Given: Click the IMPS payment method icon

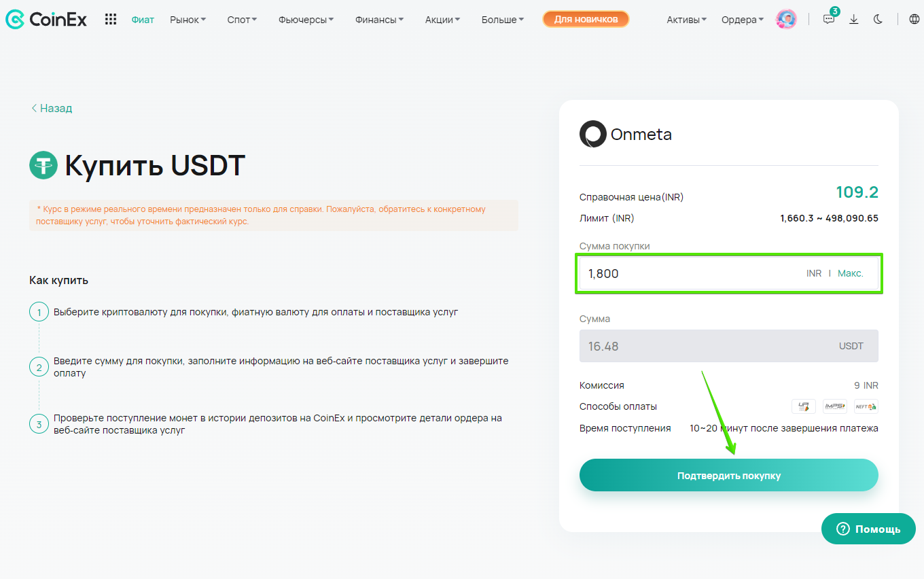Looking at the screenshot, I should pos(835,406).
